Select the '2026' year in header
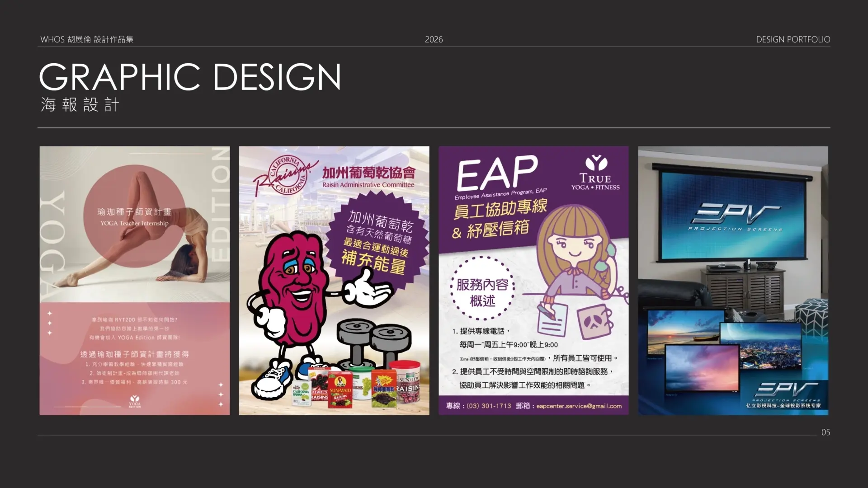The height and width of the screenshot is (488, 868). coord(434,39)
